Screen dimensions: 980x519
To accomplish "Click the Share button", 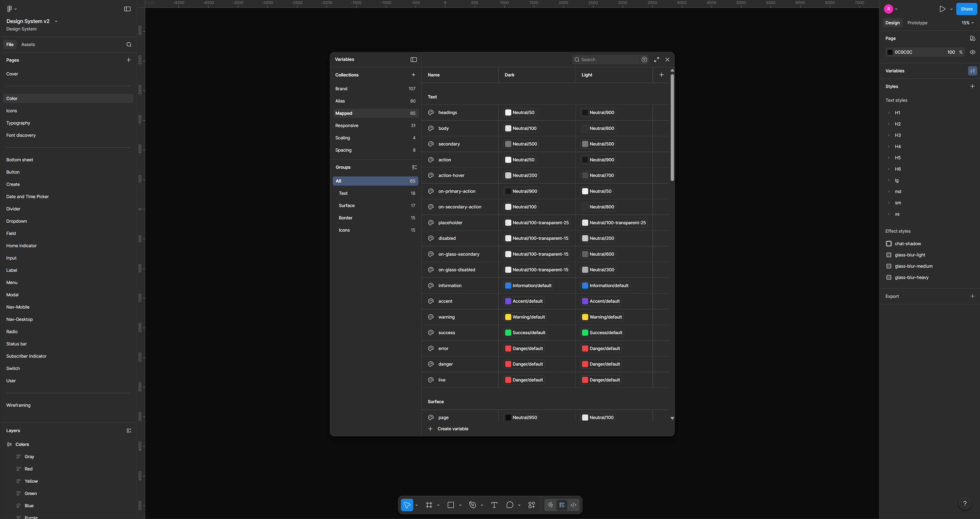I will 966,9.
